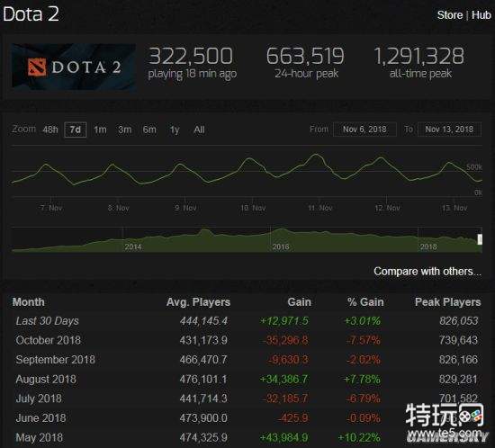The width and height of the screenshot is (495, 448).
Task: Click the From date field
Action: click(364, 130)
